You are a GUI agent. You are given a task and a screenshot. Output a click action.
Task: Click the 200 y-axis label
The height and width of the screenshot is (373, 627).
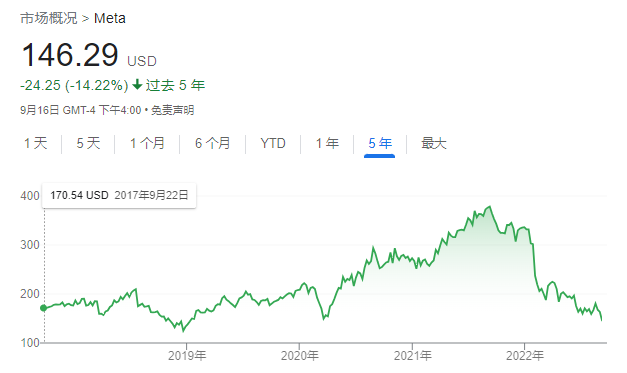tap(30, 294)
